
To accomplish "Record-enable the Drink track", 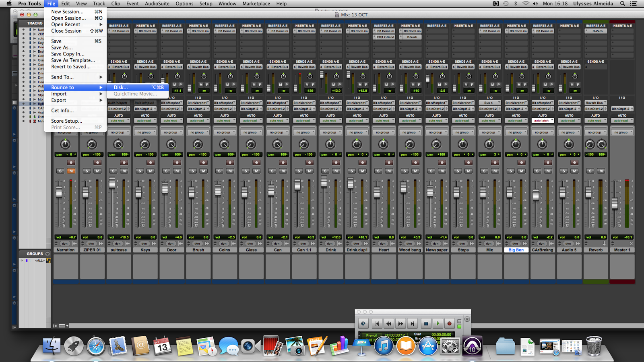I will pos(336,162).
